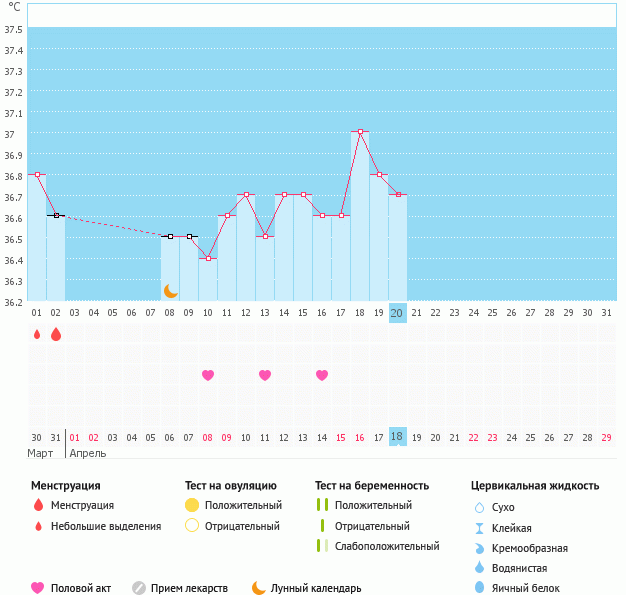Click the Слабоположительный pregnancy test label
626x595 pixels.
point(387,546)
